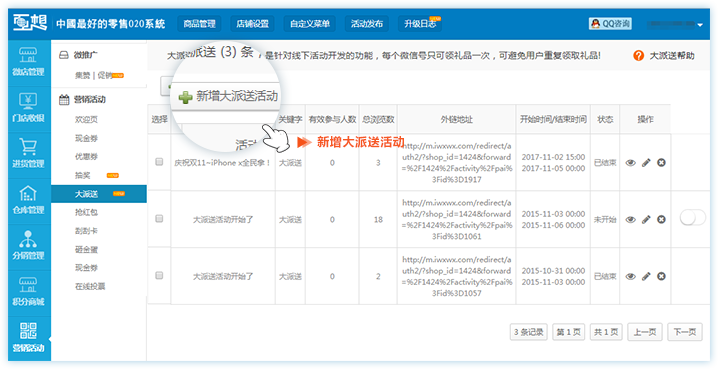Go to the 优惠券 menu item
718x369 pixels.
[86, 157]
